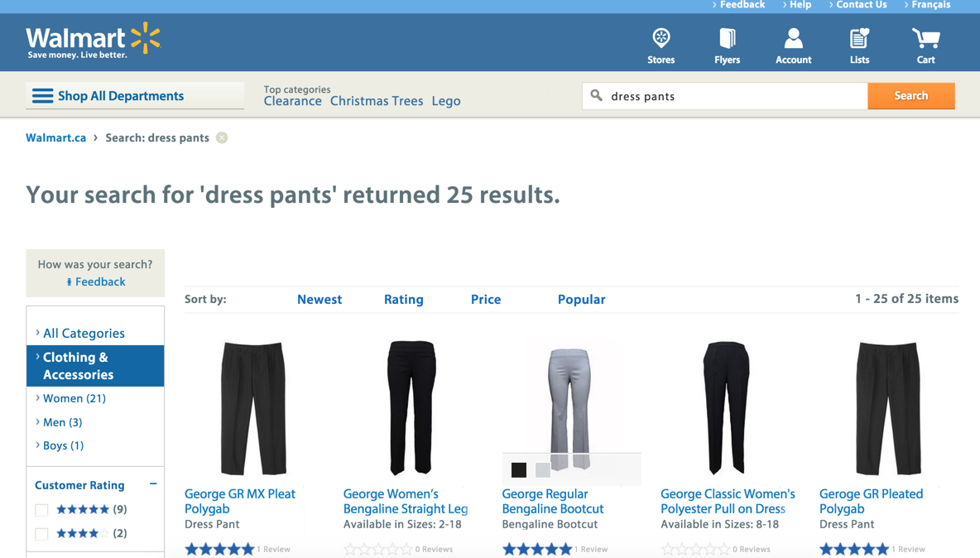The image size is (980, 558).
Task: Open George Classic Women's Polyester pants image
Action: [726, 408]
